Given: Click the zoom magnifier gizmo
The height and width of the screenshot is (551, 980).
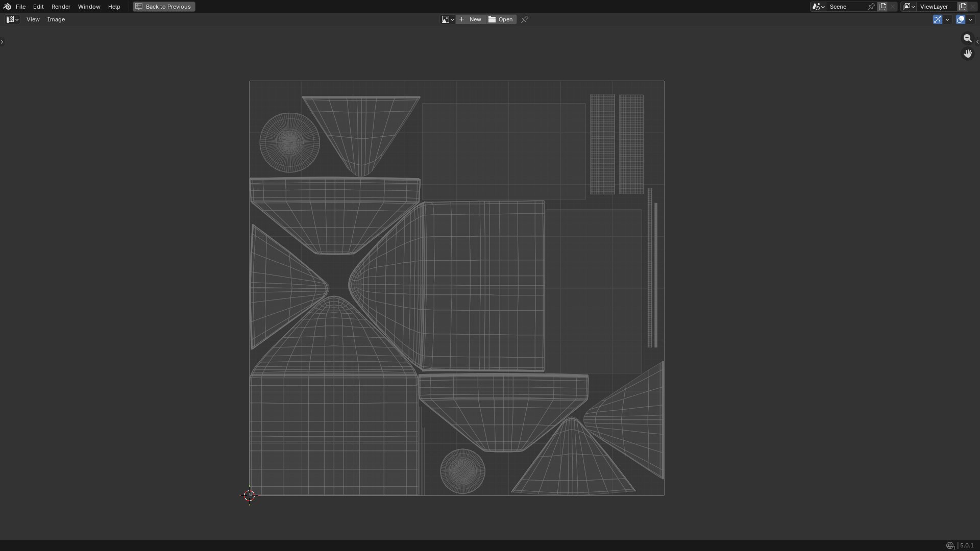Looking at the screenshot, I should [x=967, y=38].
